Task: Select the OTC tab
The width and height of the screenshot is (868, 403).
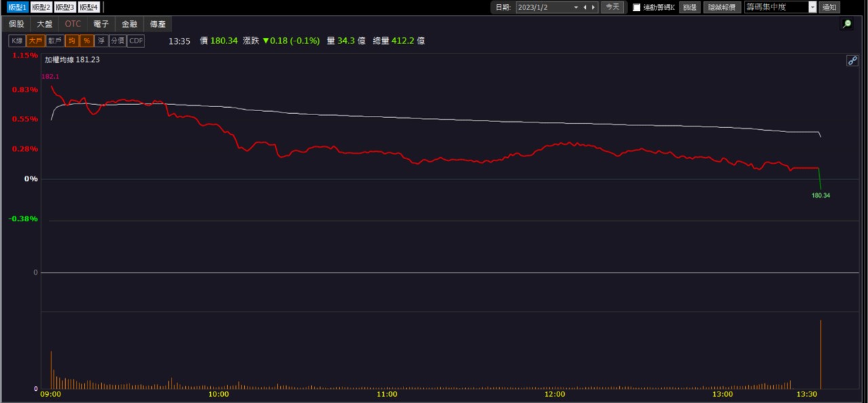Action: click(73, 24)
